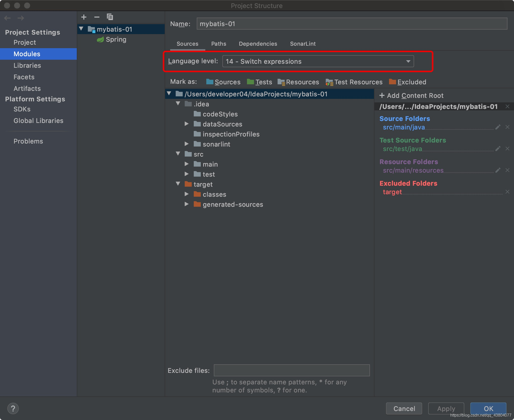514x420 pixels.
Task: Select Libraries under Project Settings
Action: coord(27,65)
